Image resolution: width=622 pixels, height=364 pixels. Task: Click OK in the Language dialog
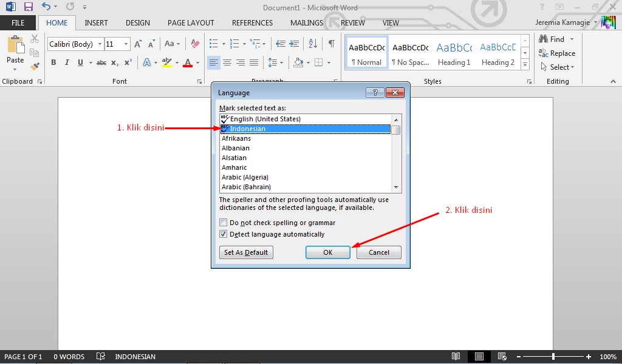(x=327, y=252)
